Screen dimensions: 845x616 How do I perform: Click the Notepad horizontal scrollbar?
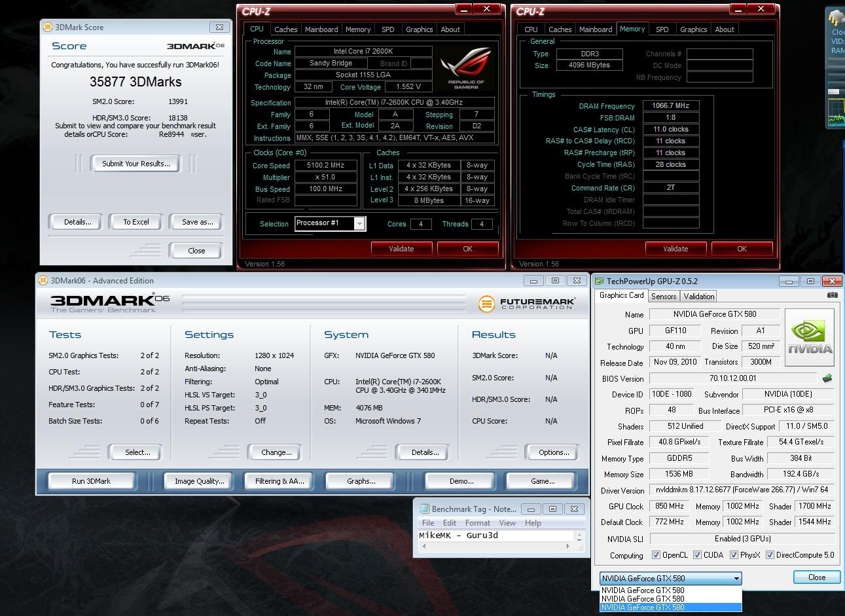[x=496, y=546]
